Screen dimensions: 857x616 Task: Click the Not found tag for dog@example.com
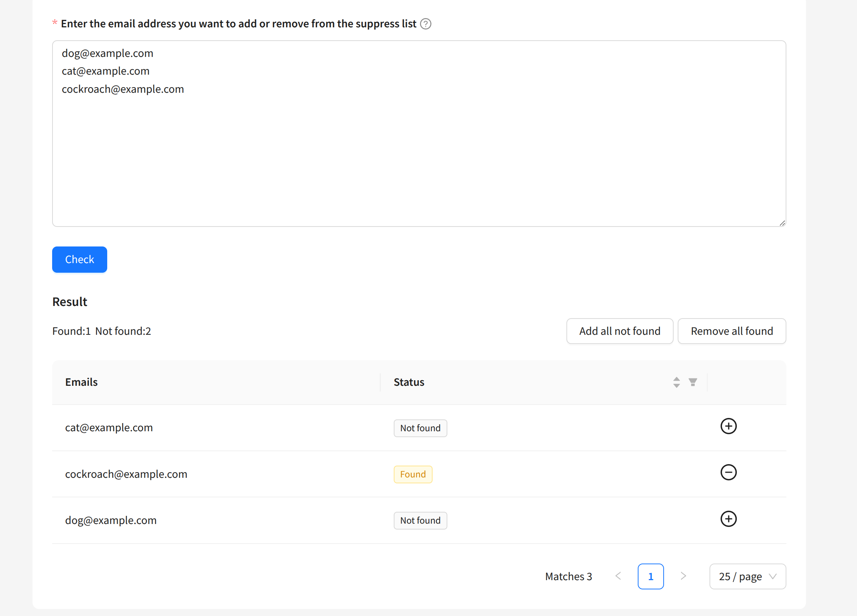tap(420, 520)
